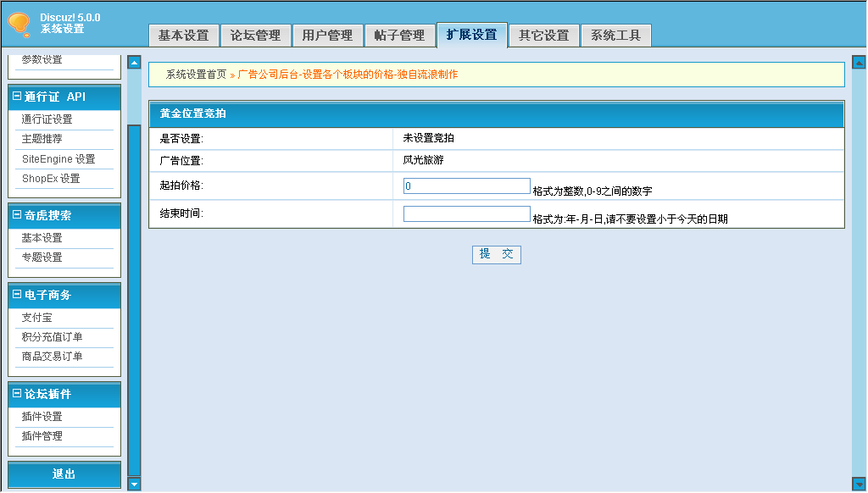Focus the 起拍价格 input field

(466, 186)
